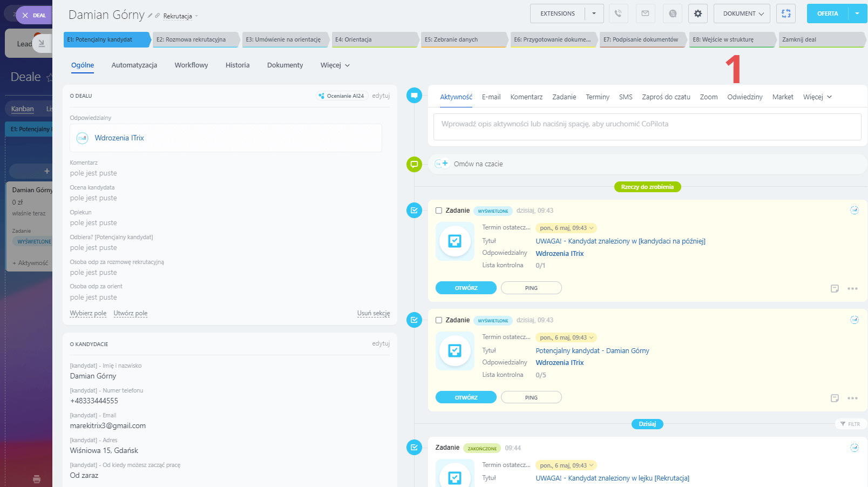This screenshot has width=868, height=487.
Task: Expand the EXTENSIONS dropdown arrow
Action: pos(594,13)
